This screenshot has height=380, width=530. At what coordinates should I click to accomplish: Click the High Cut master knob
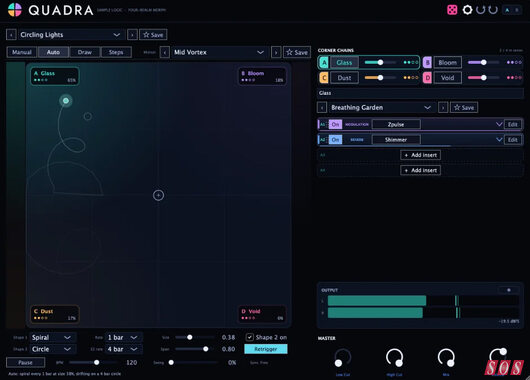point(394,358)
